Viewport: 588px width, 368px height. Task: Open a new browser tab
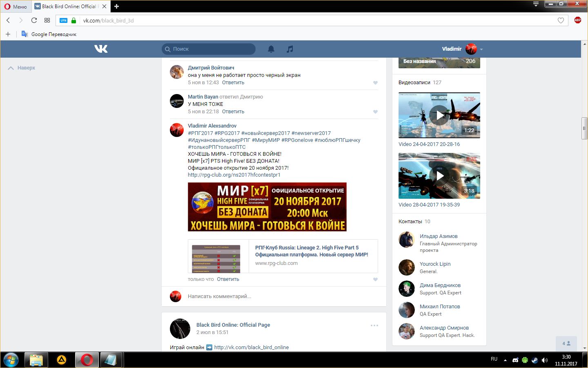pos(116,7)
